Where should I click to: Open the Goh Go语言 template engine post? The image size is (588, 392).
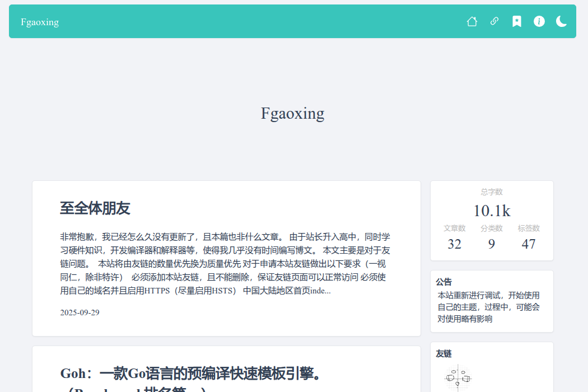[x=190, y=374]
